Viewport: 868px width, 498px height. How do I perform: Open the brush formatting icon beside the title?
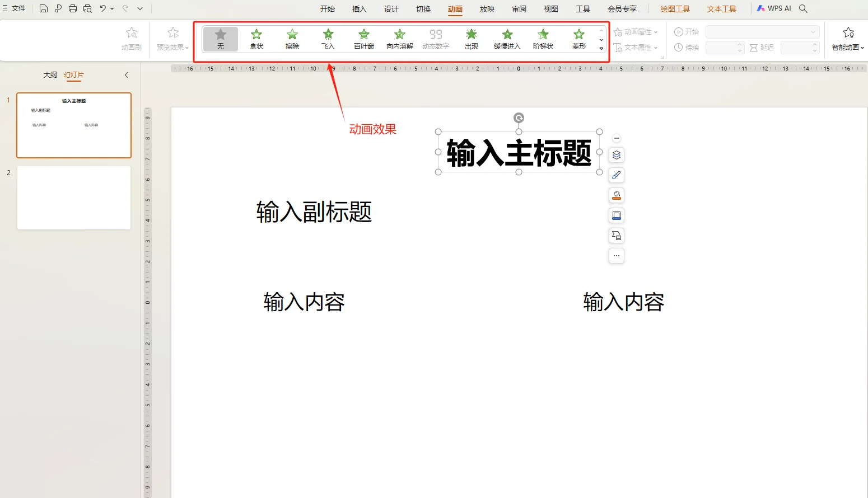click(616, 175)
